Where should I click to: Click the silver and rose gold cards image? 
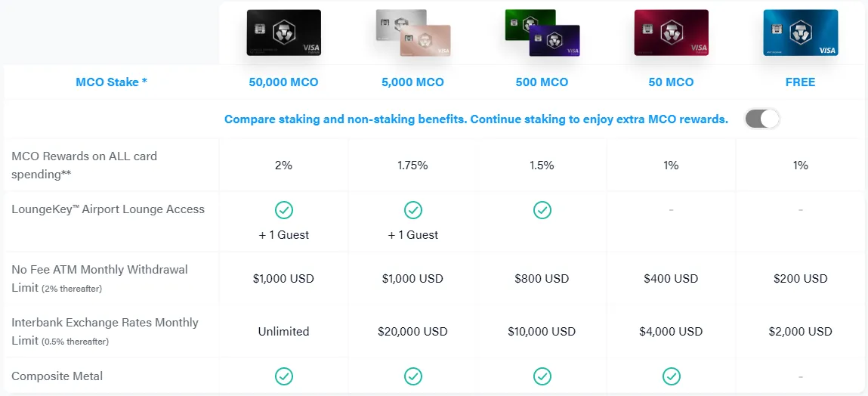tap(413, 33)
